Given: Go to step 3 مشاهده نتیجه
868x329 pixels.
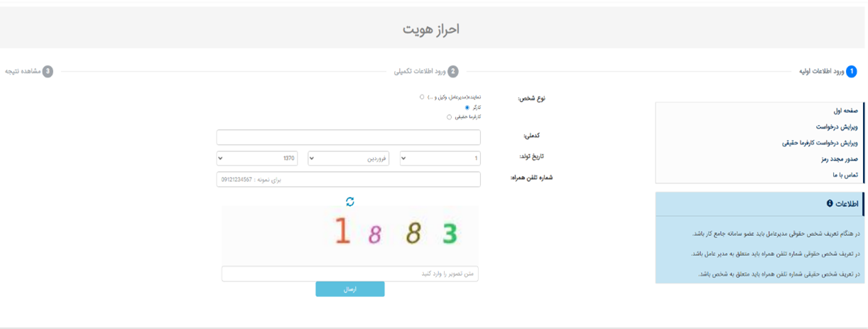Looking at the screenshot, I should (29, 72).
